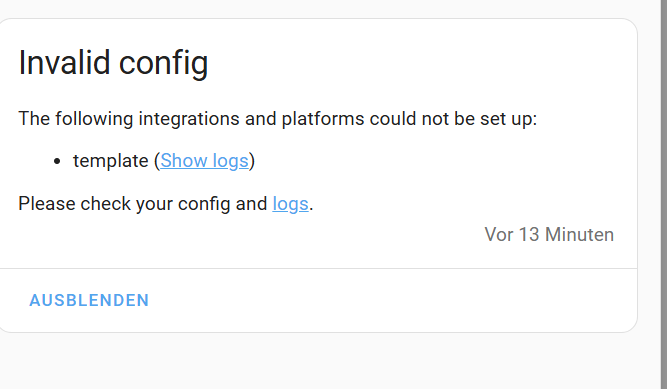The image size is (667, 389).
Task: Dismiss the notification with the AUSBLENDEN button
Action: click(x=89, y=300)
